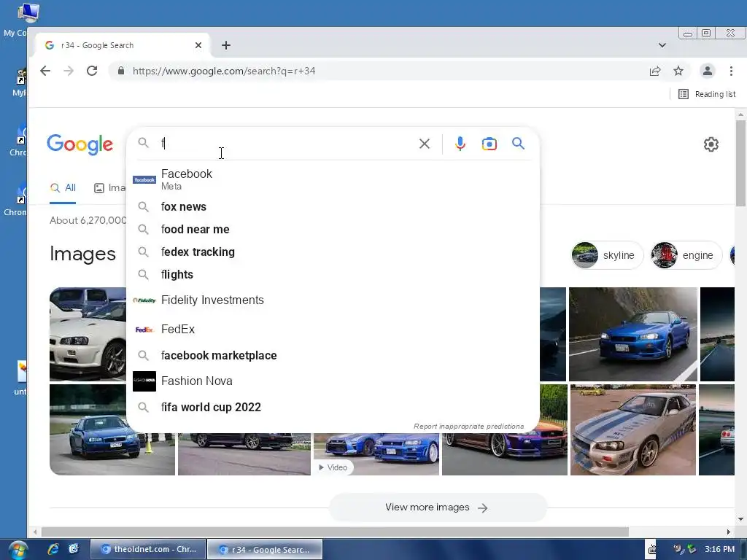Click the padlock site info icon
The height and width of the screenshot is (560, 747).
point(121,71)
